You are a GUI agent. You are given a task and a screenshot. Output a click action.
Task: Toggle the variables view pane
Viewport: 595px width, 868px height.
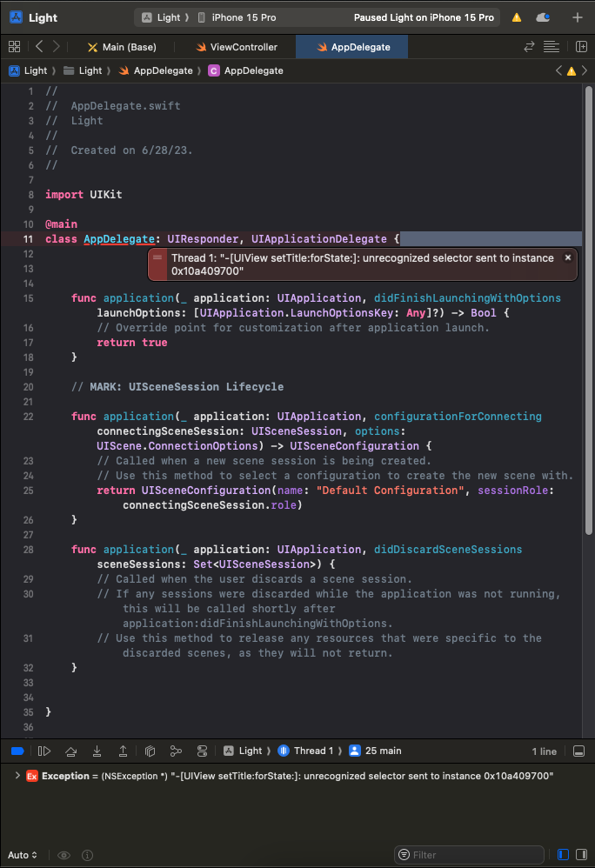click(563, 855)
